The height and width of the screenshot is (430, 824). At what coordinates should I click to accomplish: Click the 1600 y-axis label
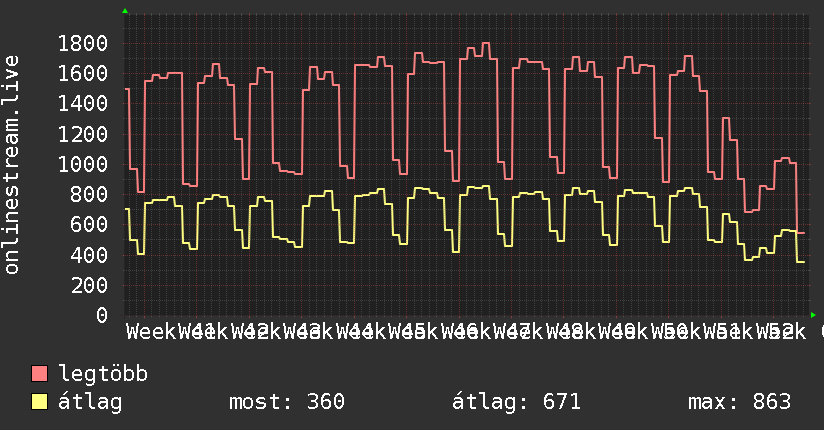(x=83, y=73)
